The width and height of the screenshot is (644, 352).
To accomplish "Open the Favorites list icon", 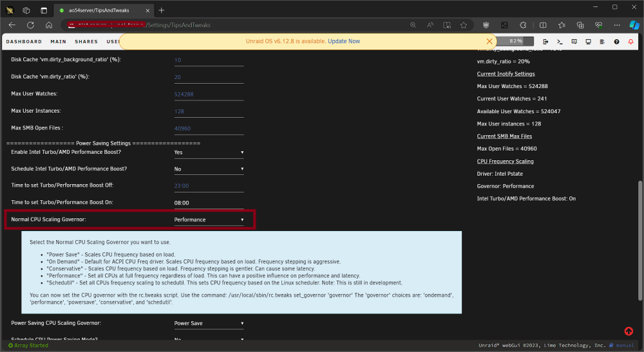I will [x=562, y=25].
